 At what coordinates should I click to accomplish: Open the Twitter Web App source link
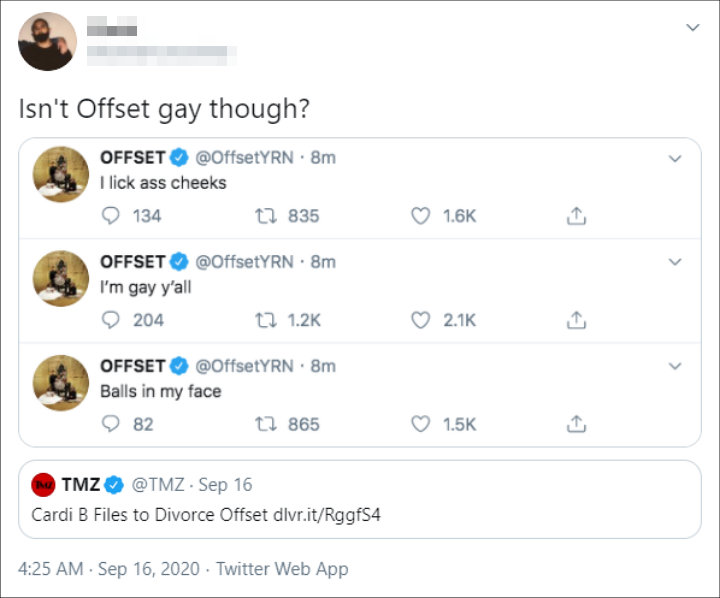pos(282,569)
